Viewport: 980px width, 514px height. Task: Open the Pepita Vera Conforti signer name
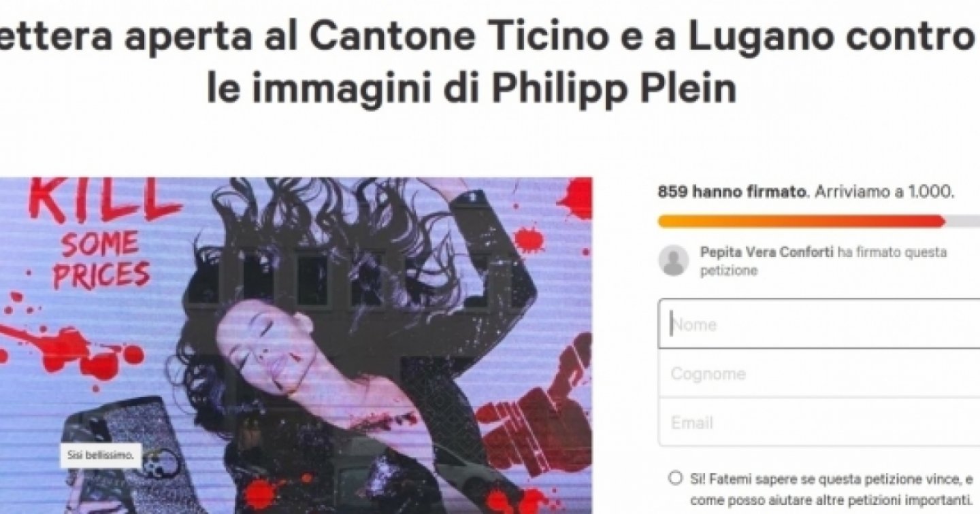(x=766, y=252)
